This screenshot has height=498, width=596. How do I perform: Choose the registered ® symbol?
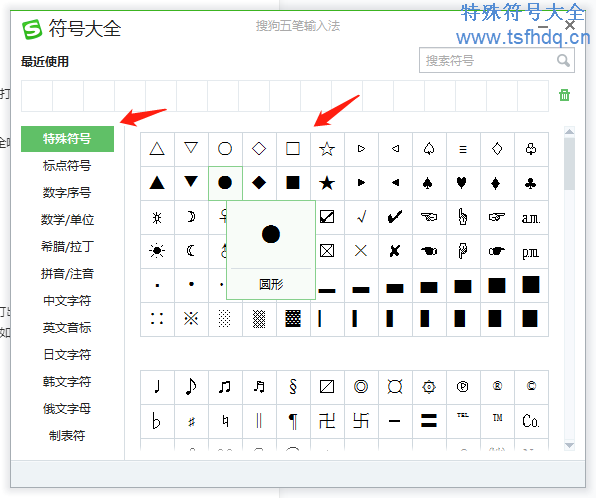coord(497,386)
